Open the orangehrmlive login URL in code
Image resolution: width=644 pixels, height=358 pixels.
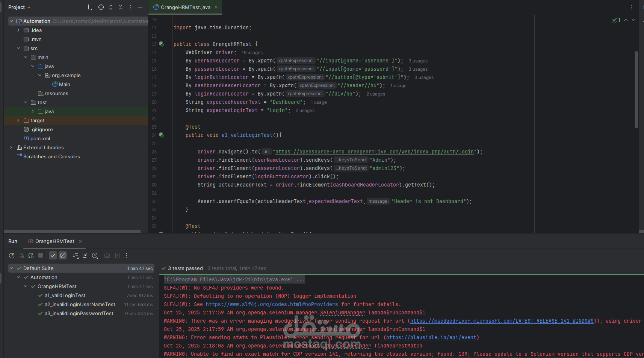[x=375, y=152]
